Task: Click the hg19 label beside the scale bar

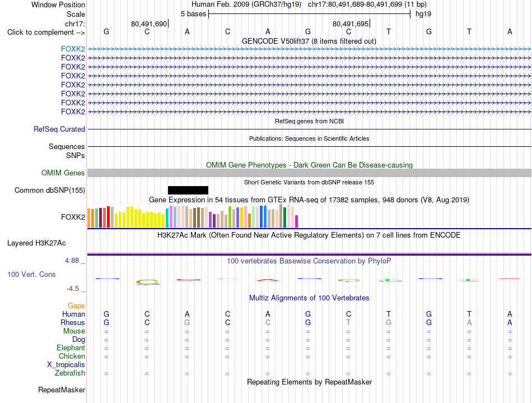Action: click(423, 14)
